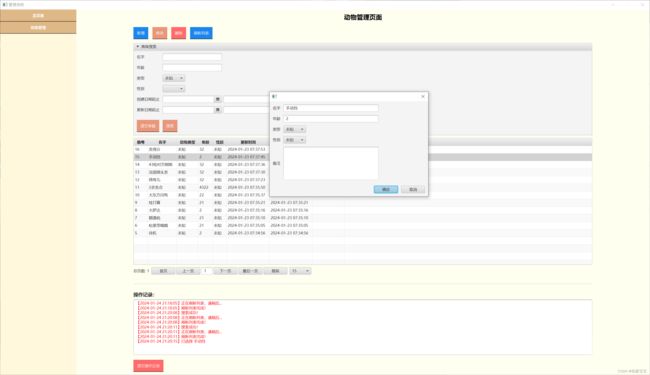Viewport: 650px width, 375px height.
Task: Sort by the Gender column header
Action: click(219, 142)
